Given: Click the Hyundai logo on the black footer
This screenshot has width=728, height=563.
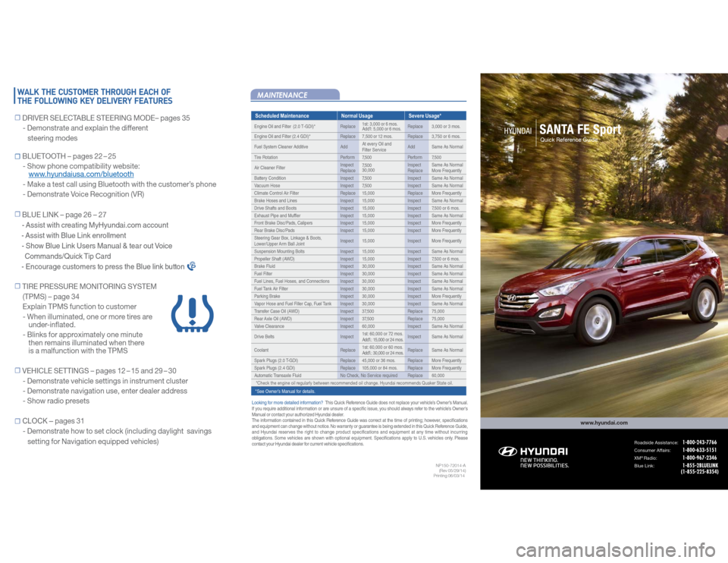Looking at the screenshot, I should click(x=533, y=451).
